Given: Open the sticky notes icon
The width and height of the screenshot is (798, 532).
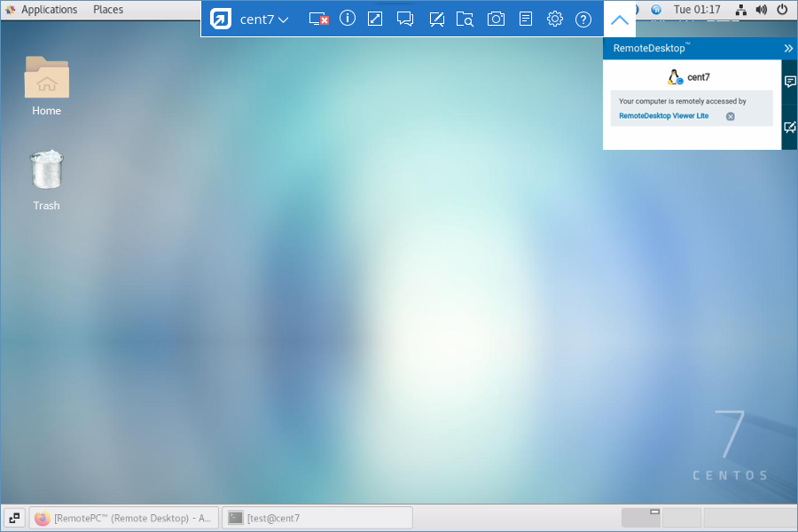Looking at the screenshot, I should coord(526,19).
